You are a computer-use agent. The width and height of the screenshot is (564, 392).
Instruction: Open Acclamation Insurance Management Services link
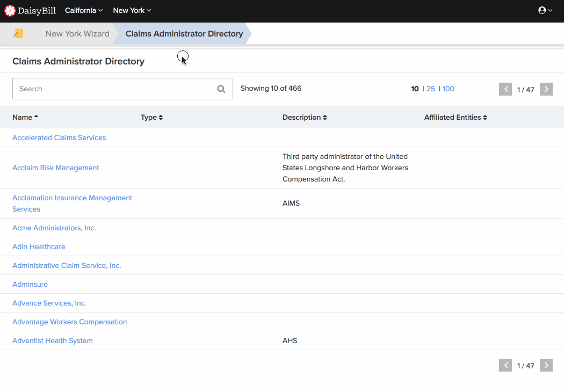73,204
